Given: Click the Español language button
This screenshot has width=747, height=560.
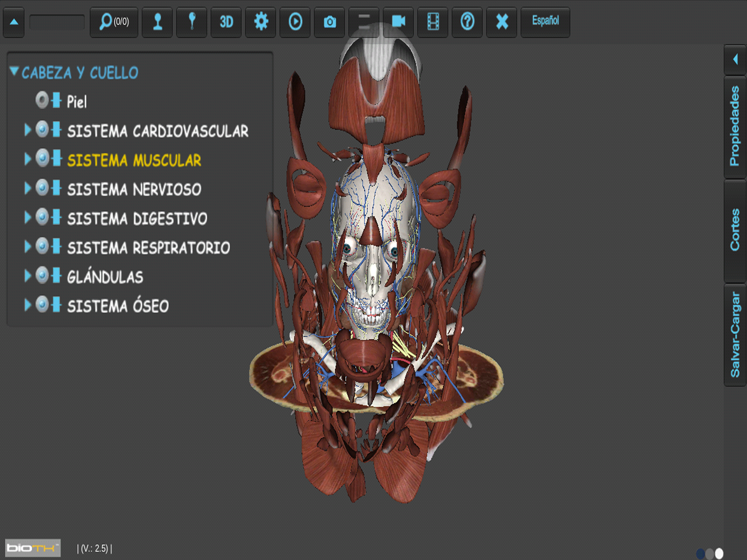Looking at the screenshot, I should click(545, 21).
